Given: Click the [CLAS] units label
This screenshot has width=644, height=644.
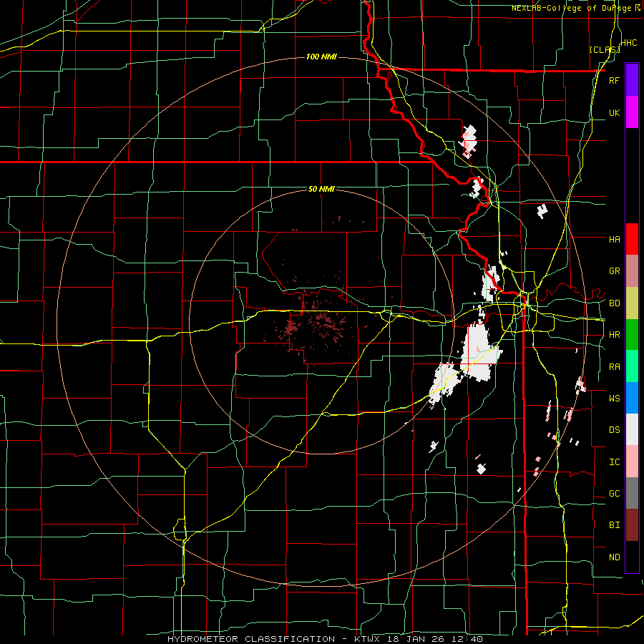Looking at the screenshot, I should coord(605,49).
